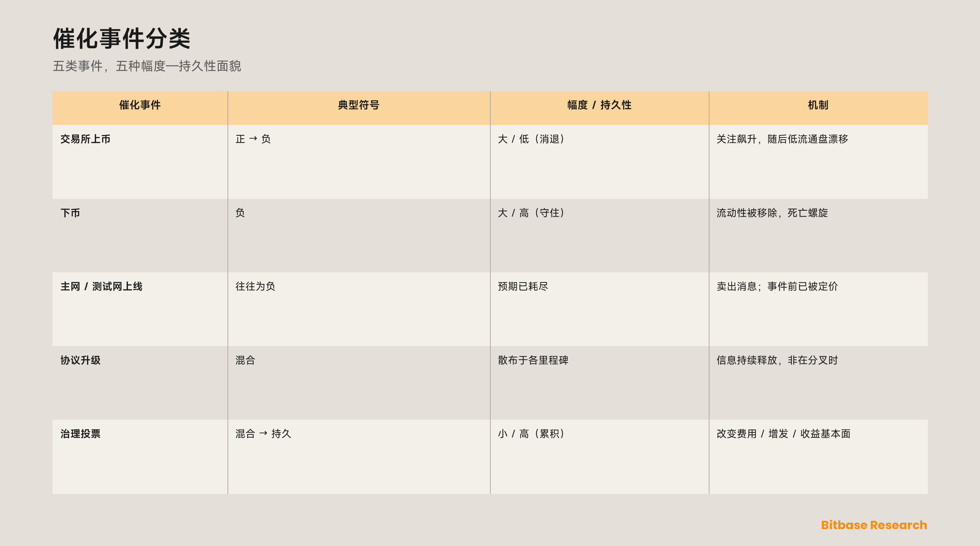This screenshot has width=980, height=546.
Task: Click the Bitbase Research footer text
Action: click(x=874, y=525)
